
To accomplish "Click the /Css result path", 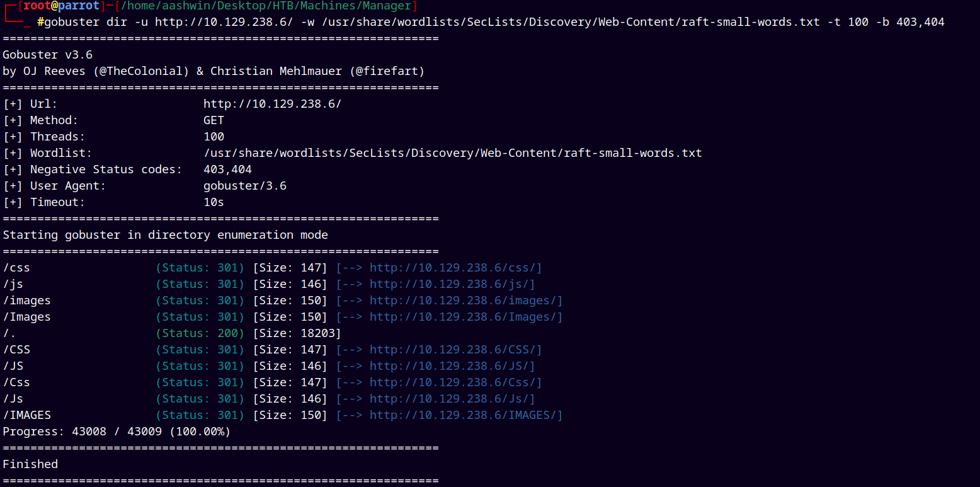I will (x=16, y=382).
